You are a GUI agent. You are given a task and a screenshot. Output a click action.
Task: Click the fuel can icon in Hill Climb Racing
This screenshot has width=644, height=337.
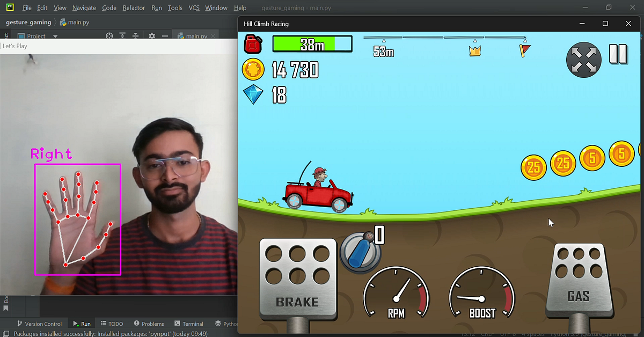pyautogui.click(x=253, y=44)
